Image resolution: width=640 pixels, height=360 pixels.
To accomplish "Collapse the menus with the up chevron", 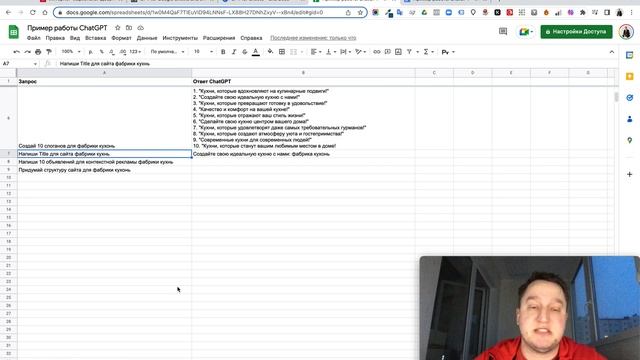I will (611, 52).
